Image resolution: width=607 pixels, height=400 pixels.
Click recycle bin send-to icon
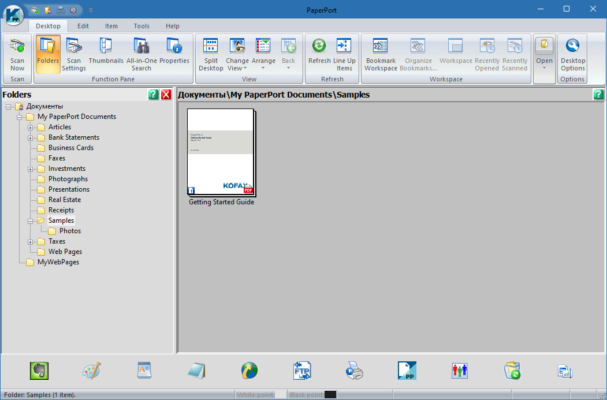[512, 371]
